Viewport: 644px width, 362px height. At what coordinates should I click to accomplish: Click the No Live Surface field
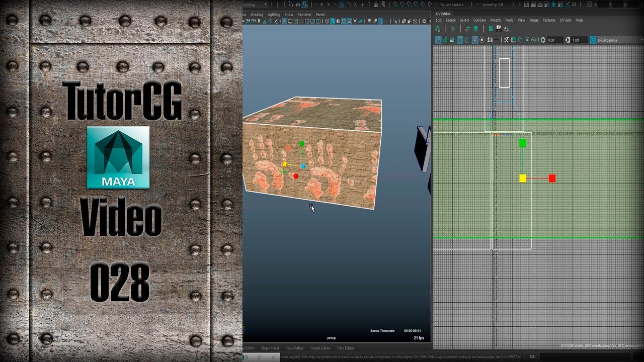point(451,5)
